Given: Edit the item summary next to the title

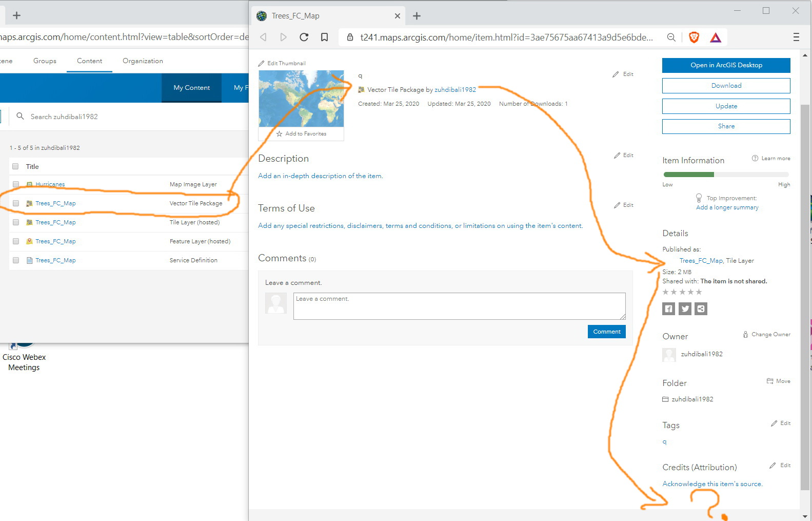Looking at the screenshot, I should pyautogui.click(x=623, y=74).
